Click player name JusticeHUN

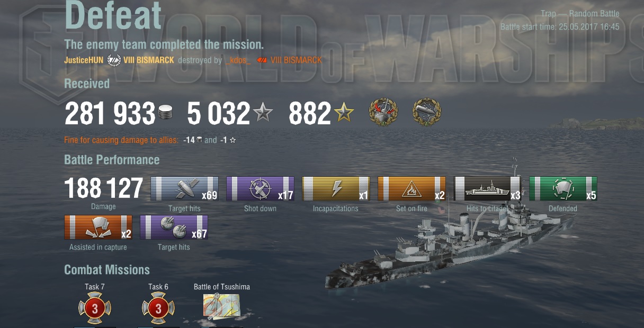pos(84,60)
